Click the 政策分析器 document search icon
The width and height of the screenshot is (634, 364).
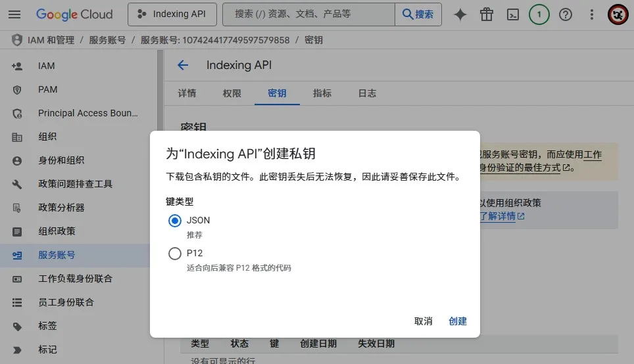point(17,208)
